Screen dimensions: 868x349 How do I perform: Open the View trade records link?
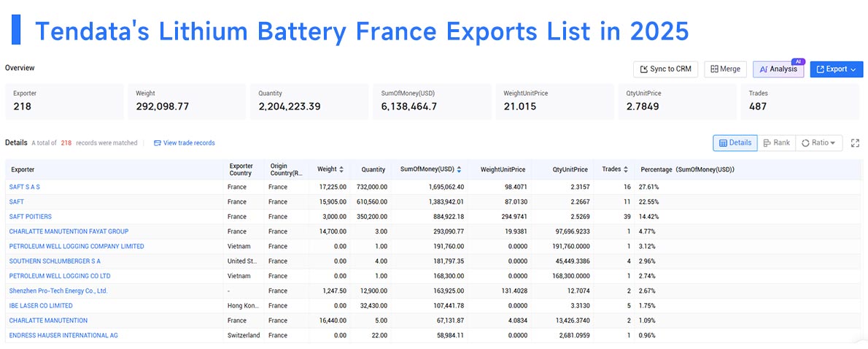click(x=185, y=143)
